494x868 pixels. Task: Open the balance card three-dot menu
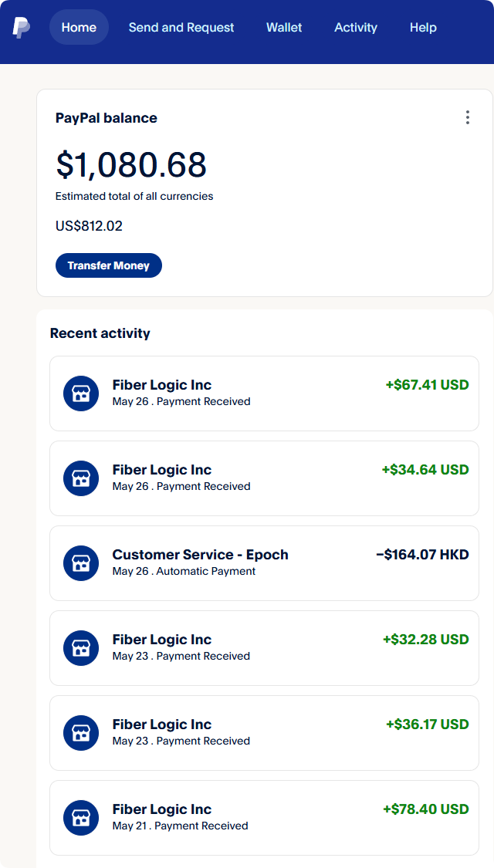click(468, 117)
